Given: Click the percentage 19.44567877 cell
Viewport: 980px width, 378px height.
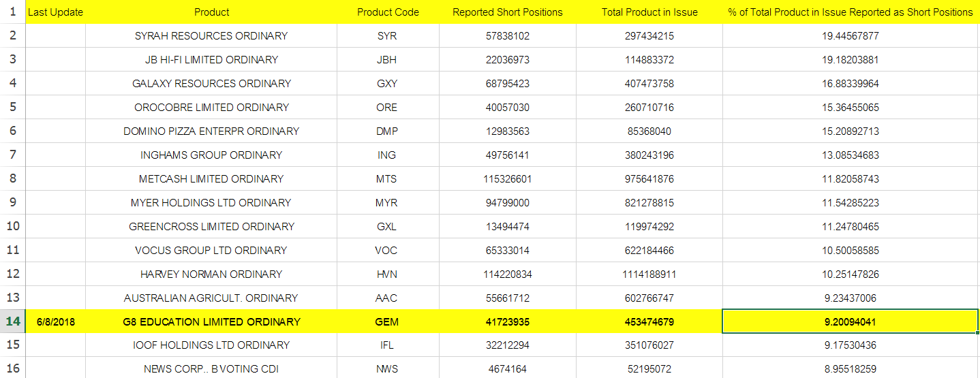Looking at the screenshot, I should click(x=851, y=35).
